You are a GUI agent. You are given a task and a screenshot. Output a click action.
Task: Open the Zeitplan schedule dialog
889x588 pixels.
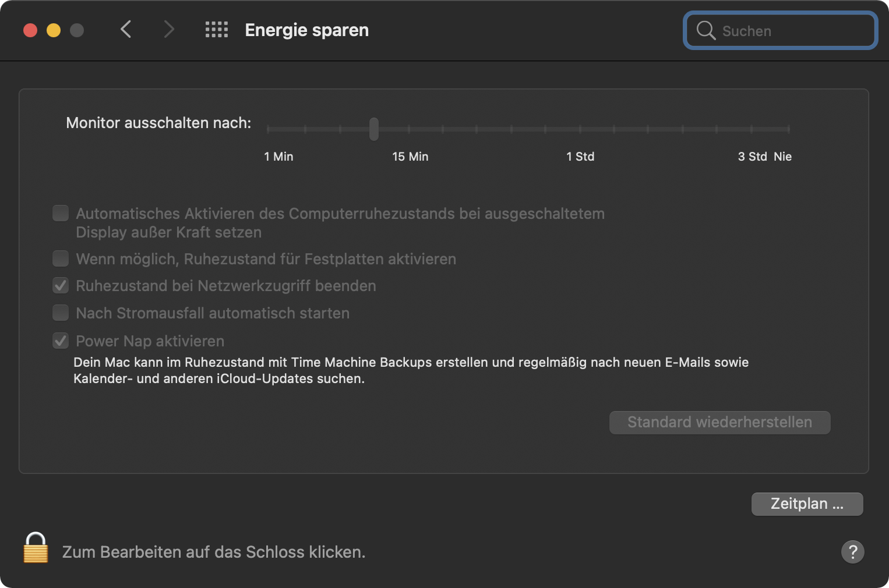(807, 504)
